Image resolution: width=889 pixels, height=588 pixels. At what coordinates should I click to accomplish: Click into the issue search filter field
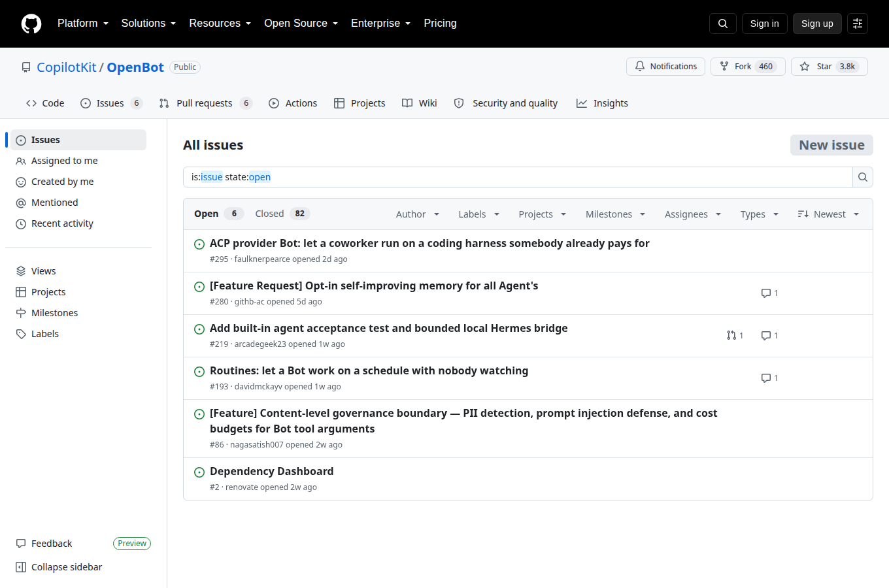coord(518,177)
